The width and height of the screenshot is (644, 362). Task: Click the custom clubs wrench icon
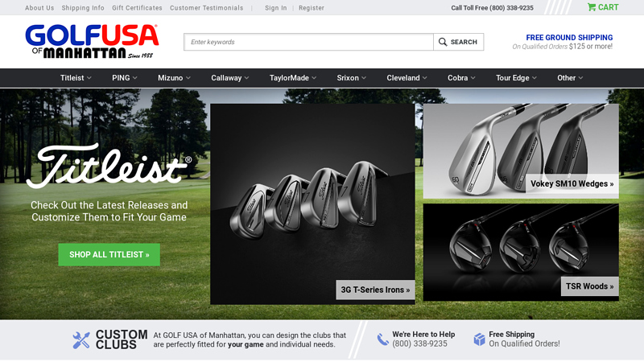81,339
